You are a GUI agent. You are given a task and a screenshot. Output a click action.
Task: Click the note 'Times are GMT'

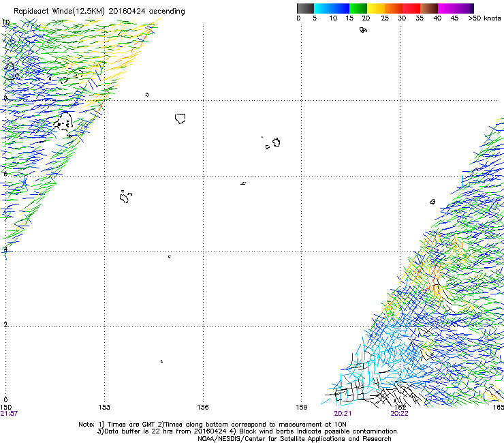click(131, 425)
